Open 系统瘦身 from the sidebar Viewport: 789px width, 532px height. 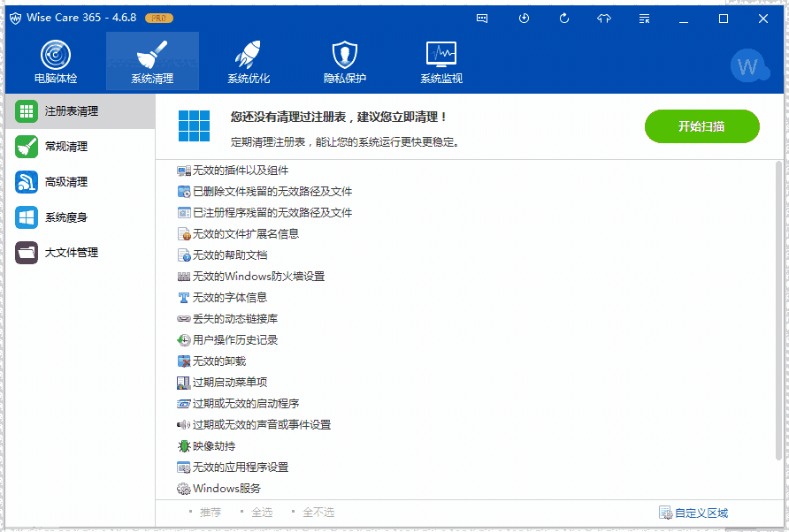(80, 217)
